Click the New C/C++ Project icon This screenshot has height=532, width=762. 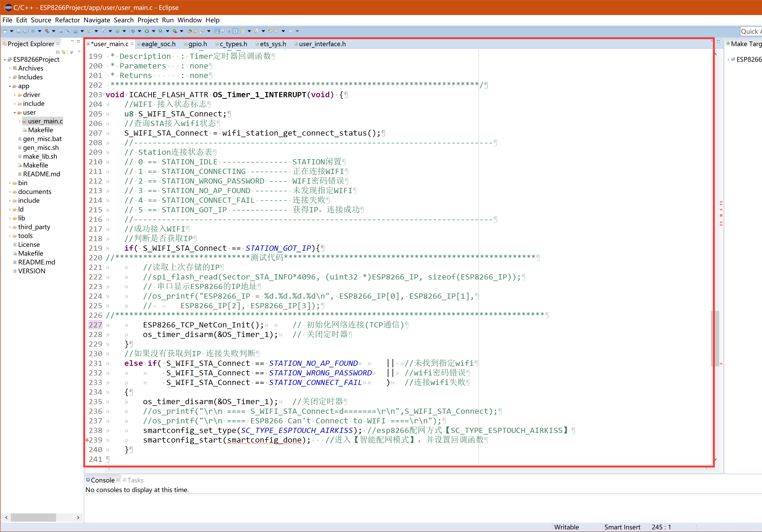pos(76,31)
